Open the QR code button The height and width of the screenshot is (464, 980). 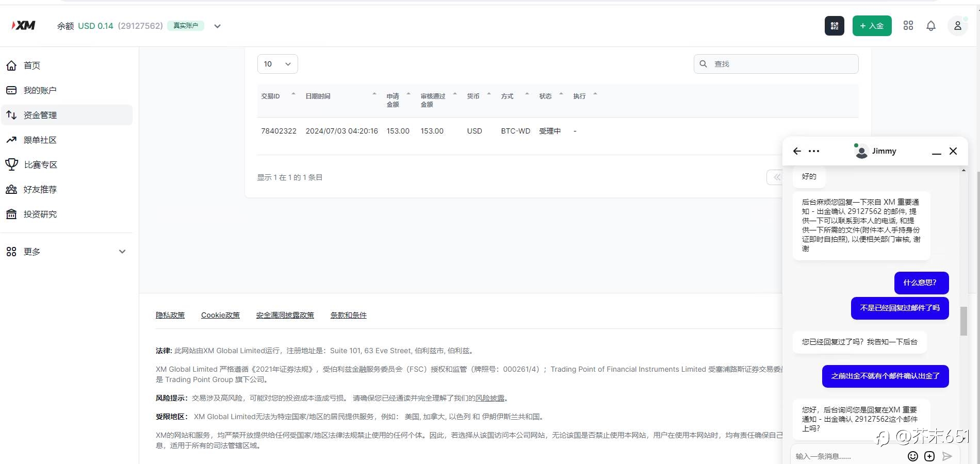coord(834,26)
